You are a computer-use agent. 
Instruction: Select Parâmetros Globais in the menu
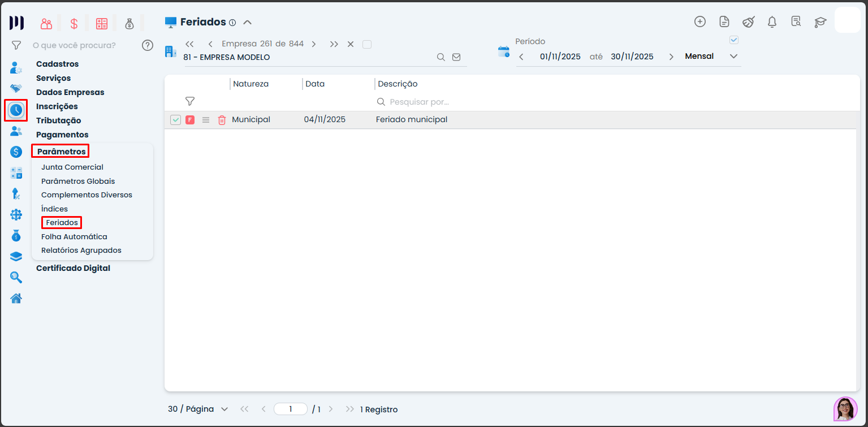[78, 181]
